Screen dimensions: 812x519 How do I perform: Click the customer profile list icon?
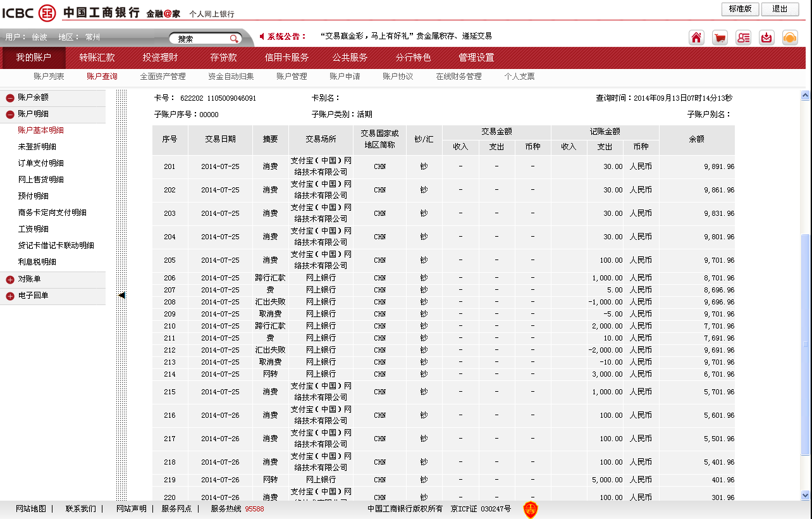click(743, 37)
